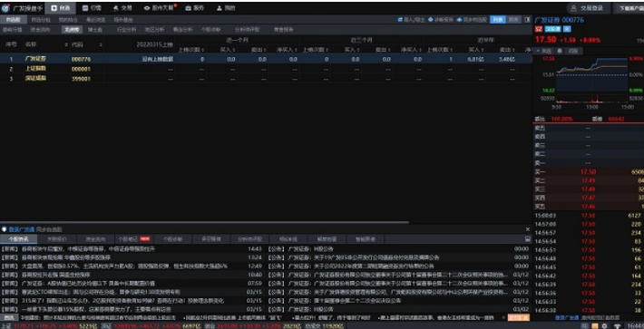644x329 pixels.
Task: Open the 交易 trading section in top navigation
Action: coord(122,8)
